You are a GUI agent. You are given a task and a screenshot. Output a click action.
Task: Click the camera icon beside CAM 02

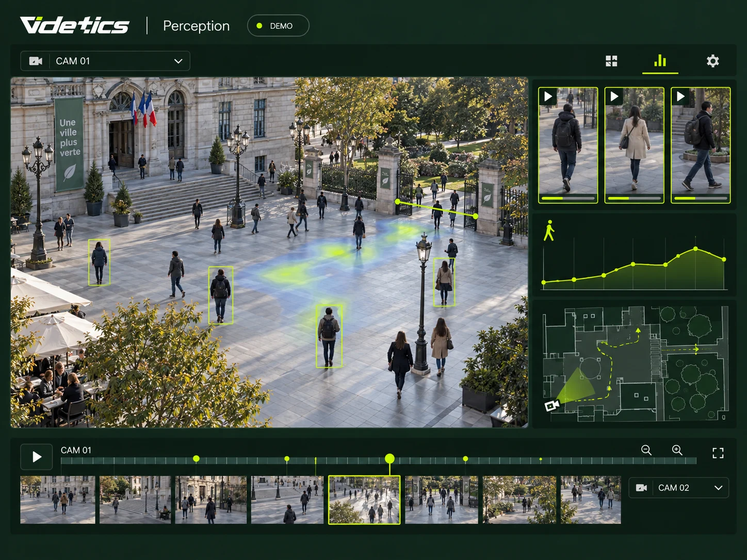tap(641, 488)
